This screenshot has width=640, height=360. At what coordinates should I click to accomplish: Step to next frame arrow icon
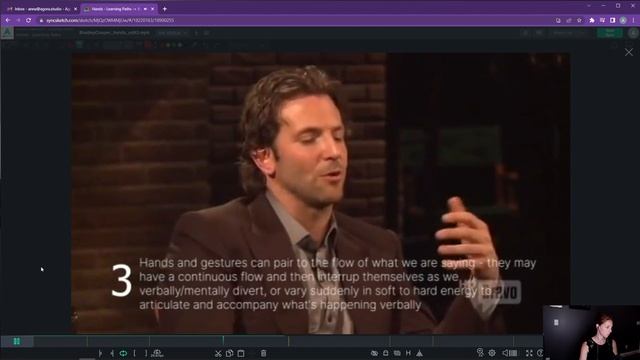pos(100,353)
